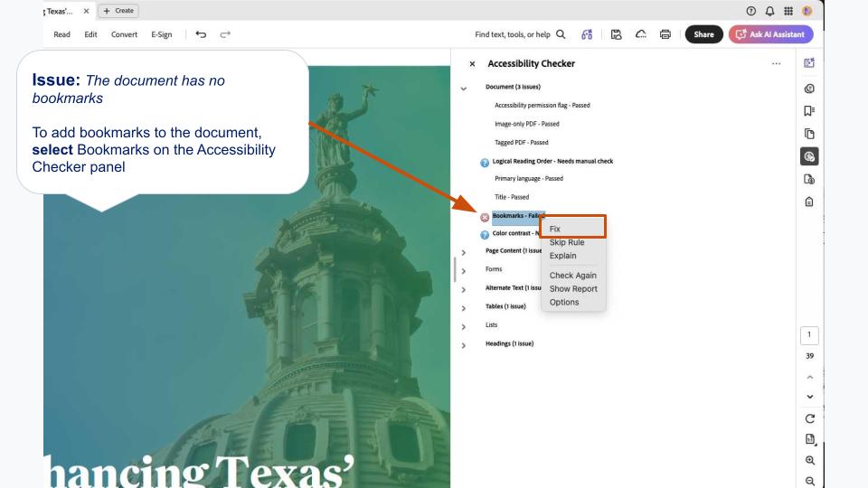The width and height of the screenshot is (868, 488).
Task: Click the protected document icon in sidebar
Action: [809, 179]
